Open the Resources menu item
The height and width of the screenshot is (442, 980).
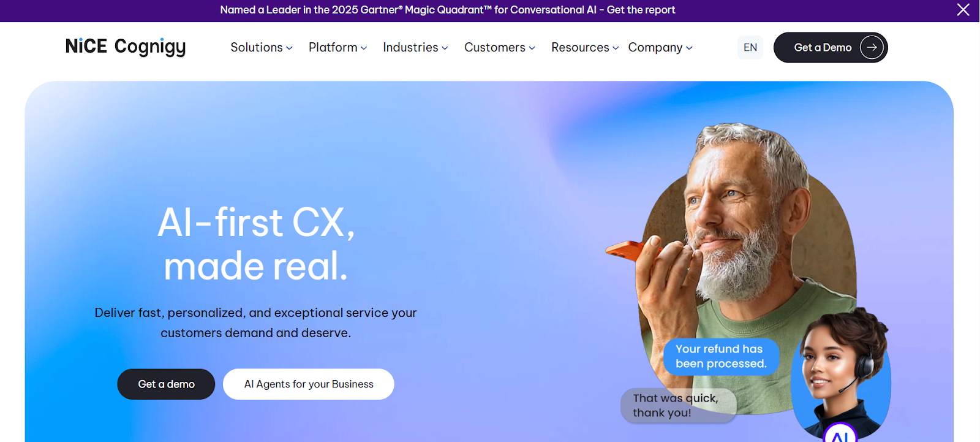pyautogui.click(x=585, y=47)
